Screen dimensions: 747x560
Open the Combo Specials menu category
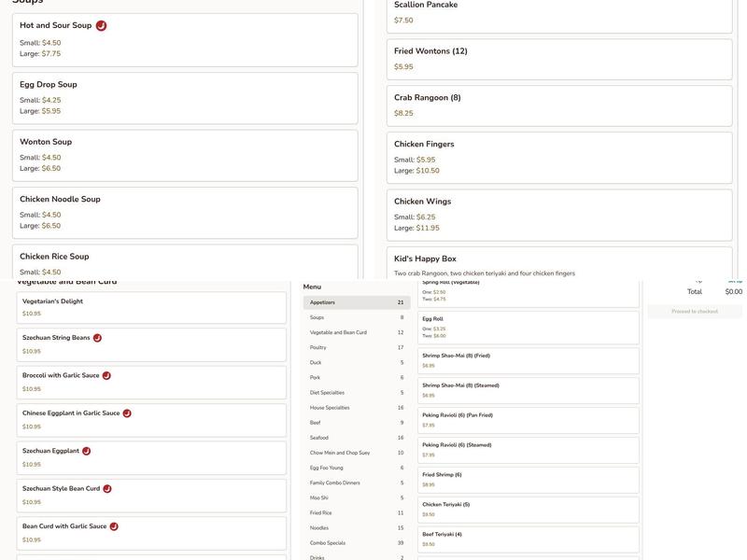pos(357,543)
